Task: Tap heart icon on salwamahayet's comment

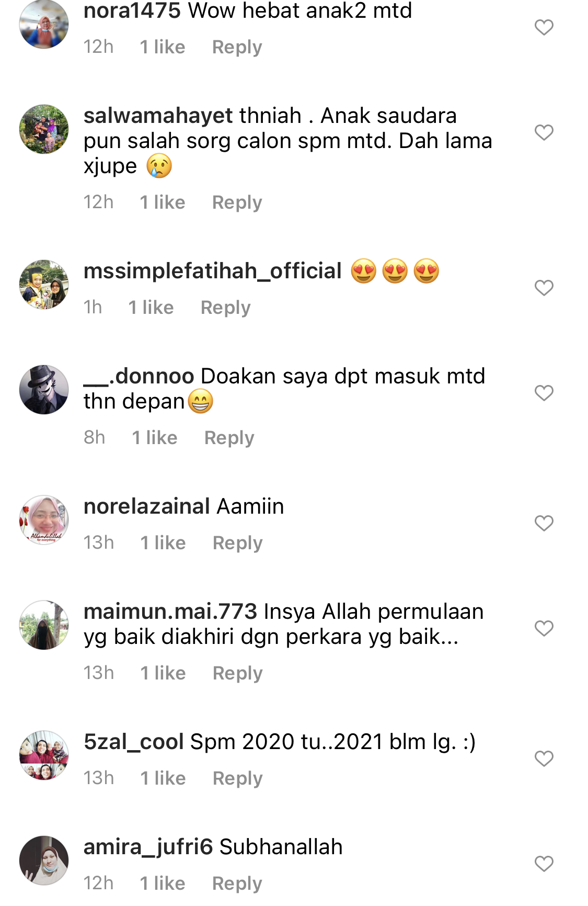Action: point(544,132)
